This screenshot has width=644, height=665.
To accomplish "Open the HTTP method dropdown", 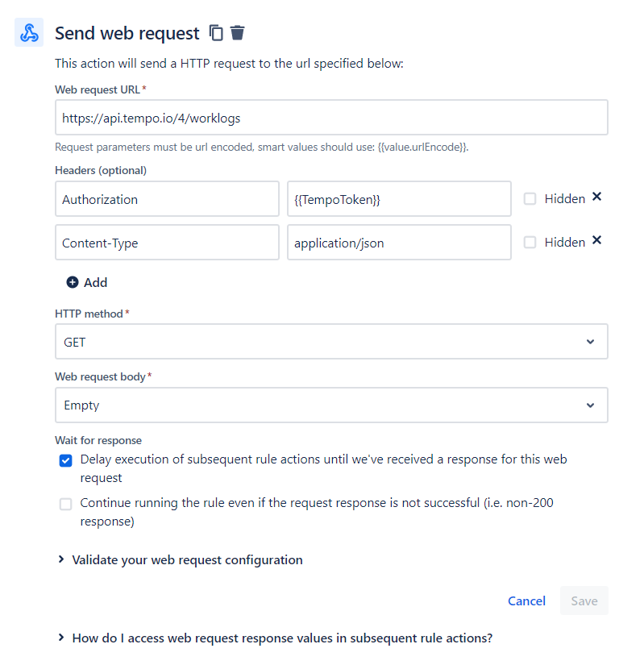I will tap(332, 341).
